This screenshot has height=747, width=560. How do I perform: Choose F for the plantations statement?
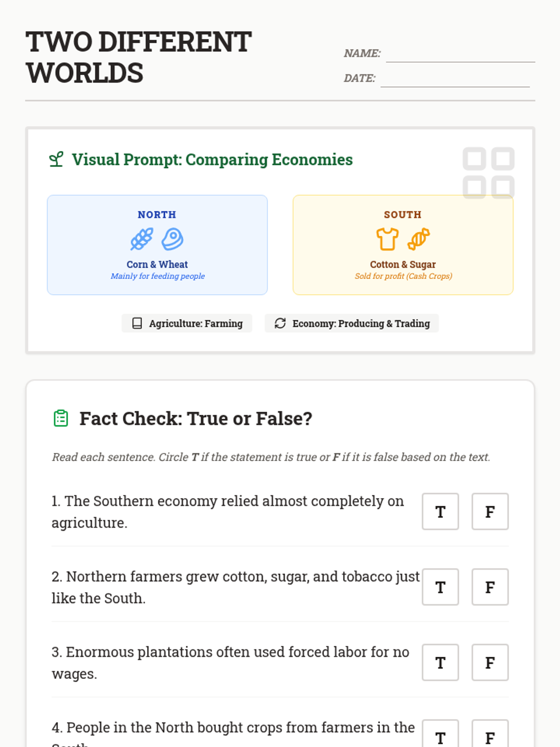coord(490,662)
